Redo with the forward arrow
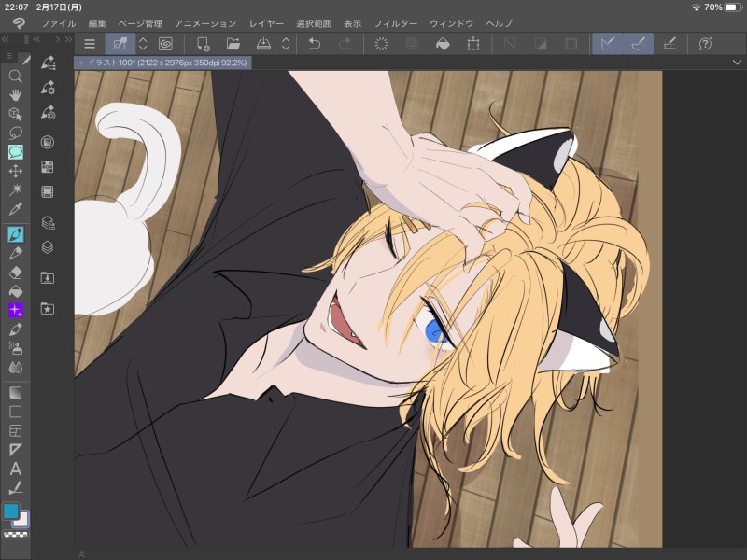 point(345,44)
